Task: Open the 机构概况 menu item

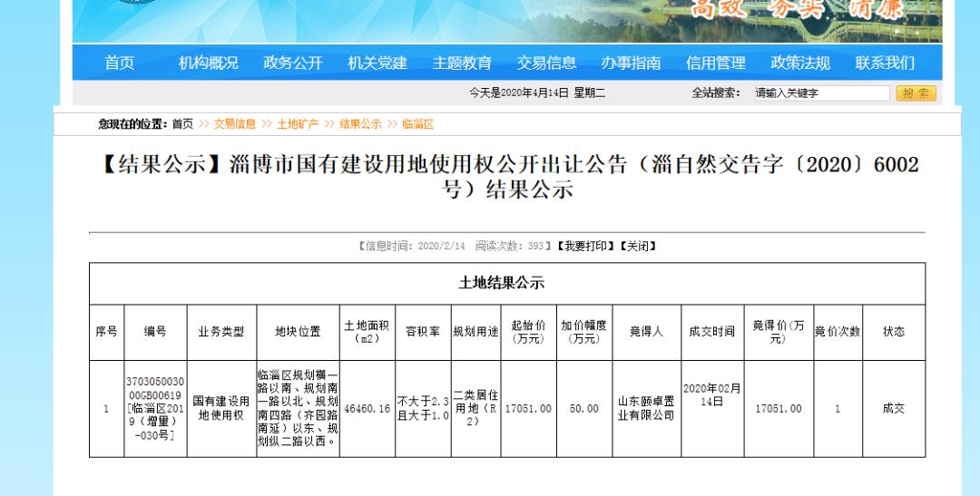Action: point(208,63)
